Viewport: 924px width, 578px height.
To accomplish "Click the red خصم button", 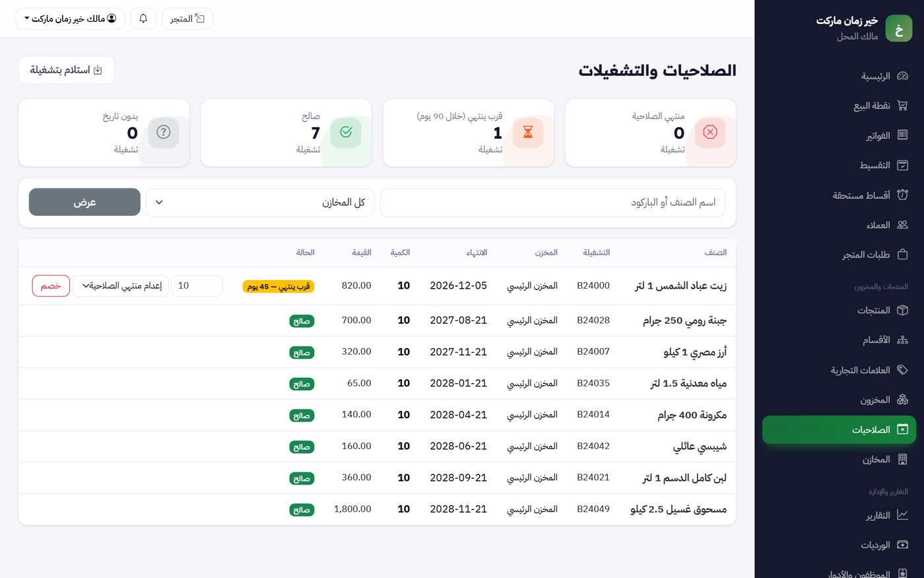I will click(x=51, y=286).
